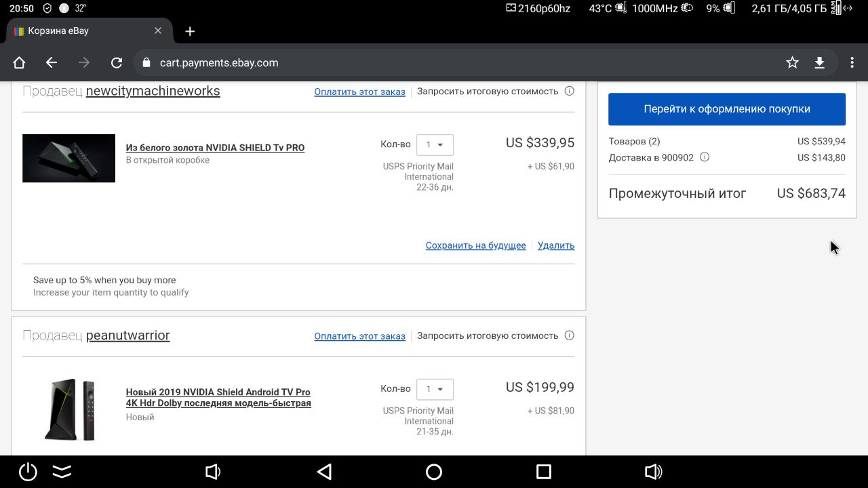Screen dimensions: 868x488
Task: Open downloads with the download icon
Action: (819, 62)
